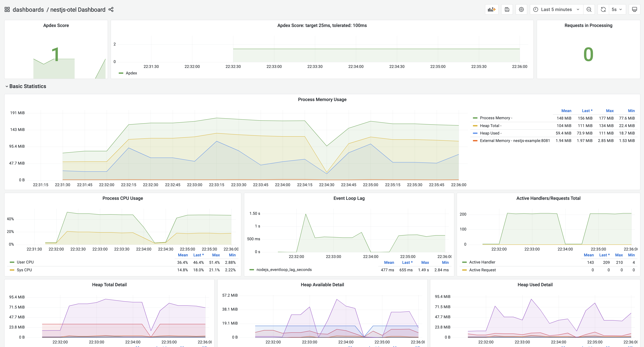Toggle Heap Used series in legend
This screenshot has height=347, width=644.
(x=490, y=133)
